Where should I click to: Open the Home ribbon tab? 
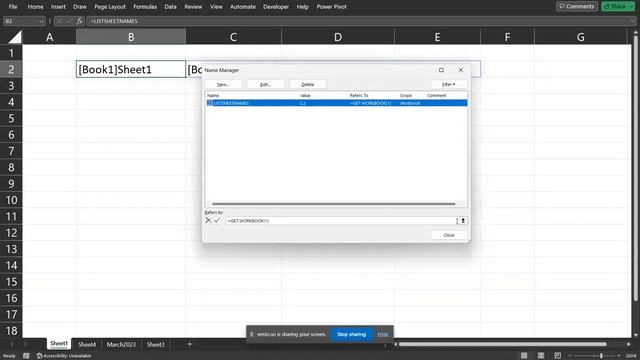(35, 7)
